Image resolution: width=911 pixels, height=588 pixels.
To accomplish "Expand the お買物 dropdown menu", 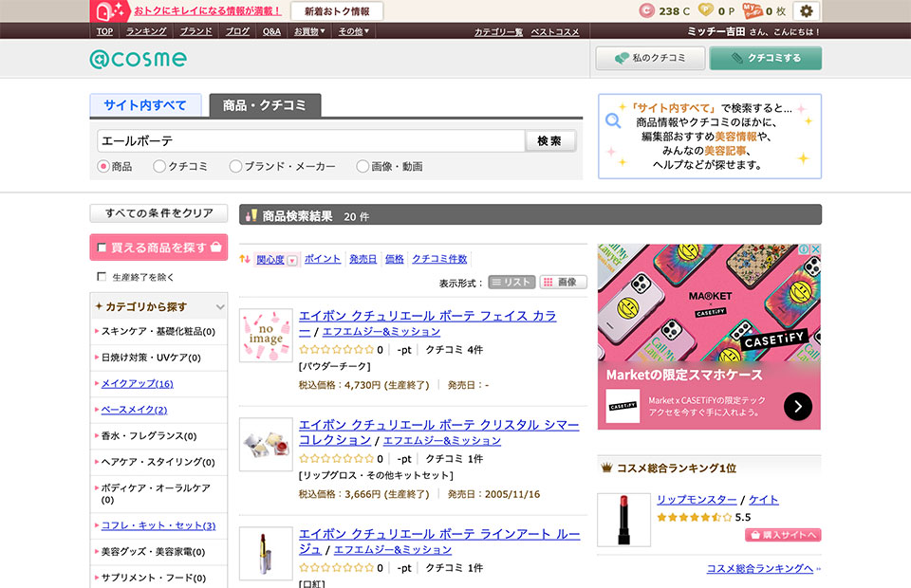I will (x=309, y=31).
